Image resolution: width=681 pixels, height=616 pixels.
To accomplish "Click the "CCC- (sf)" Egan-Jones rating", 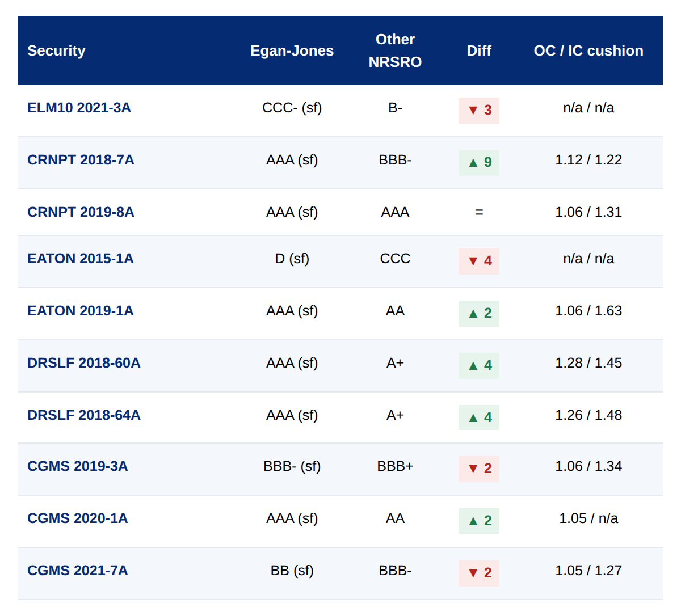I will 292,108.
